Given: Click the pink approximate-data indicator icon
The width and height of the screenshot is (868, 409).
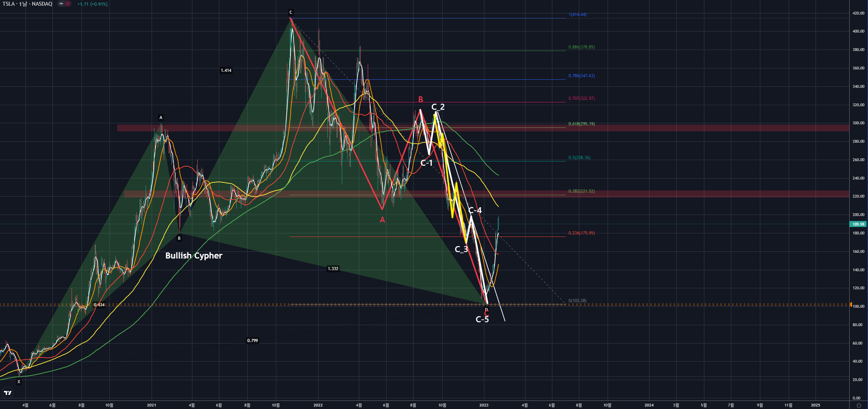Looking at the screenshot, I should click(68, 4).
